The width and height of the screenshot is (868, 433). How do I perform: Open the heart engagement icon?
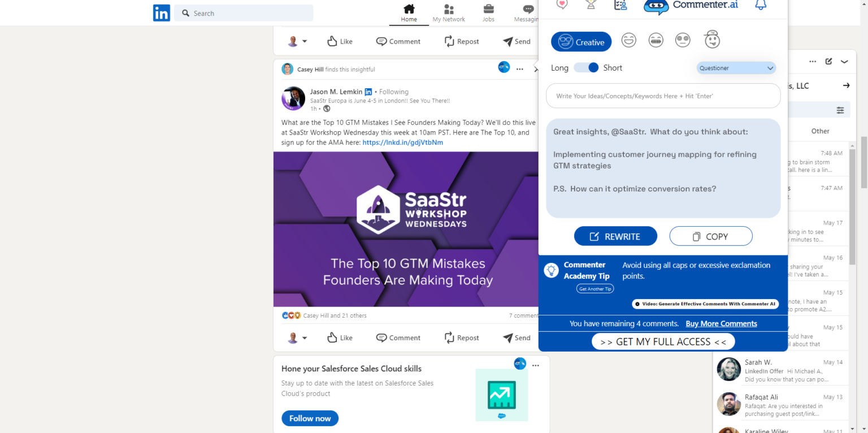coord(562,5)
